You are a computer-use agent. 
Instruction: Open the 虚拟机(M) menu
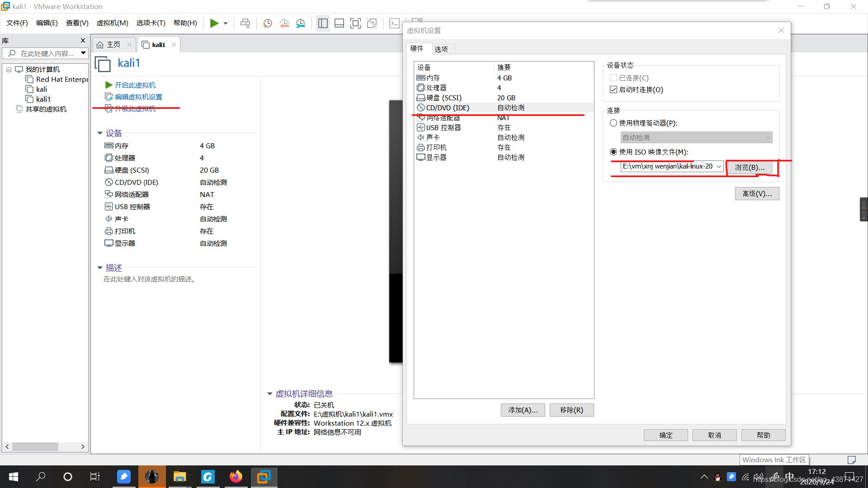[x=113, y=23]
